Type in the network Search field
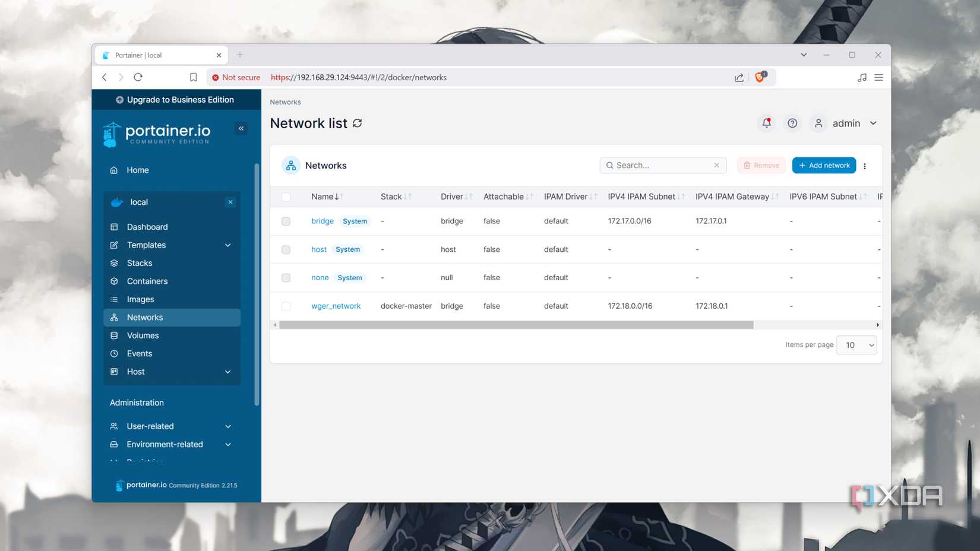The image size is (980, 551). pos(659,165)
